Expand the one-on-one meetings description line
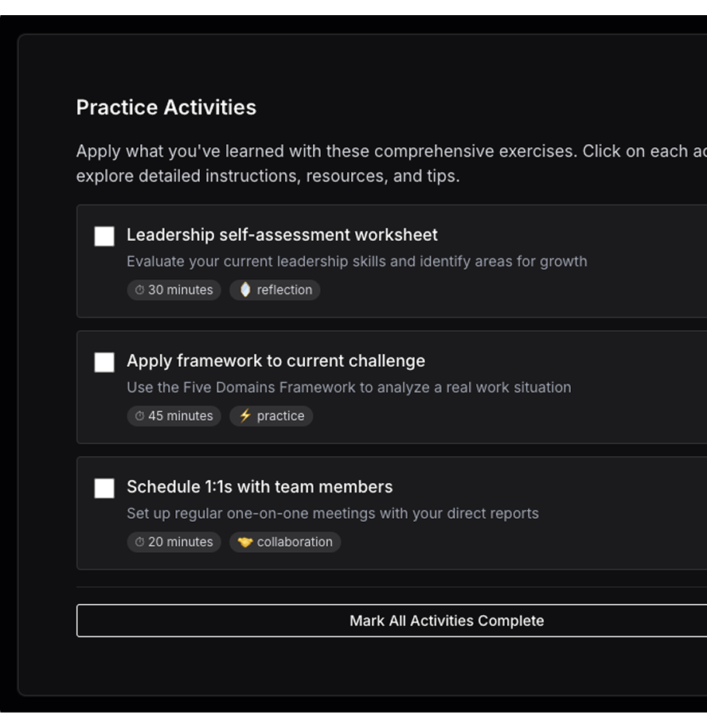Image resolution: width=707 pixels, height=728 pixels. pos(333,513)
